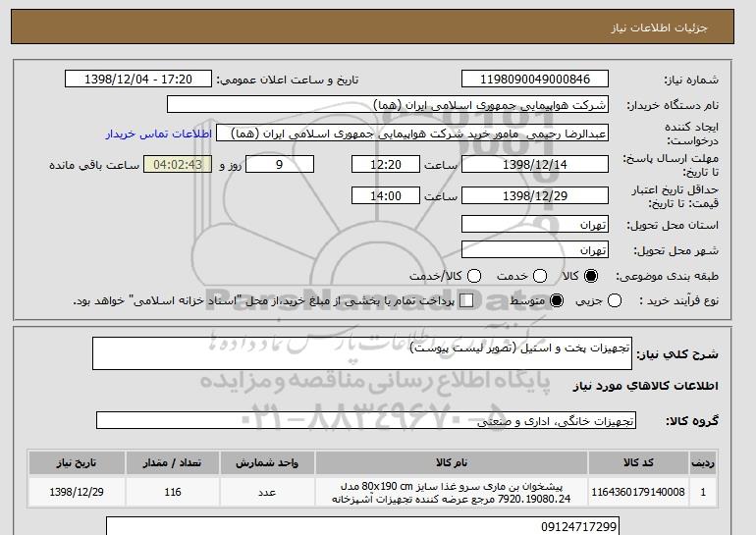Click the ساعت باقی مانده label
This screenshot has width=756, height=535.
coord(94,165)
